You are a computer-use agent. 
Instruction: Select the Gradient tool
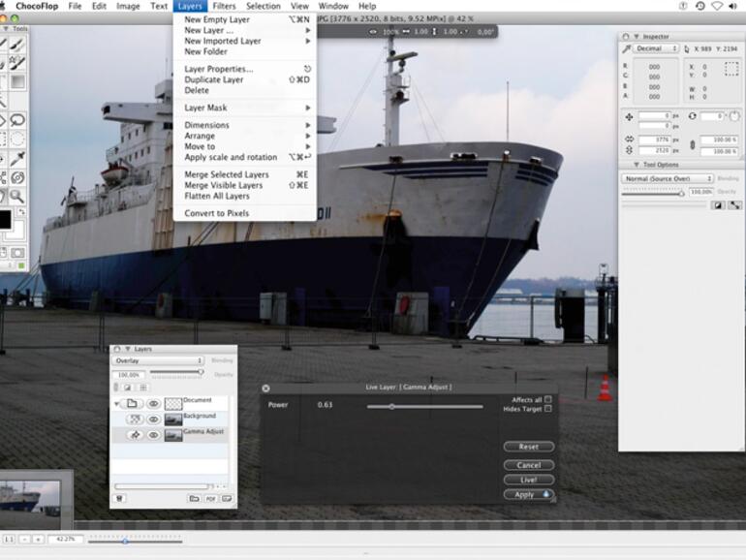17,82
